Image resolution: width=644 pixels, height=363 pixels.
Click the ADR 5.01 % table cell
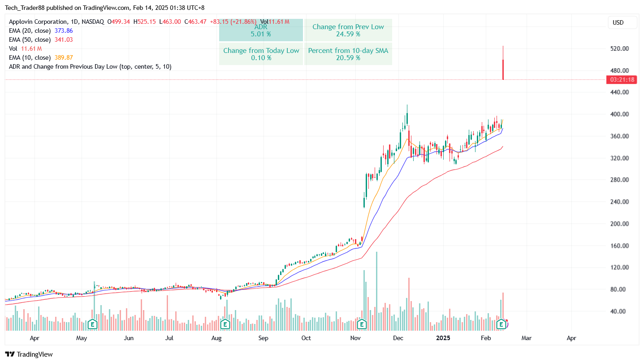[261, 30]
